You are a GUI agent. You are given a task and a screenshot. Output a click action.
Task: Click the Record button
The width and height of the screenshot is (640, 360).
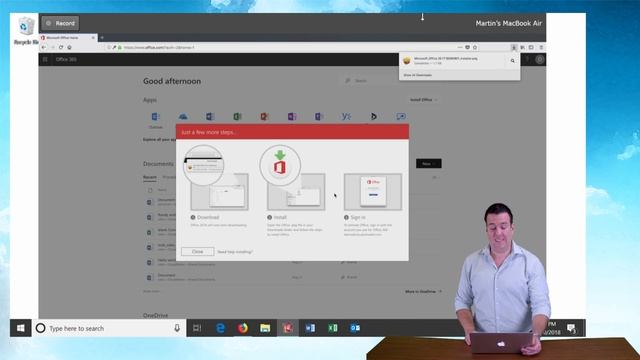pos(60,23)
